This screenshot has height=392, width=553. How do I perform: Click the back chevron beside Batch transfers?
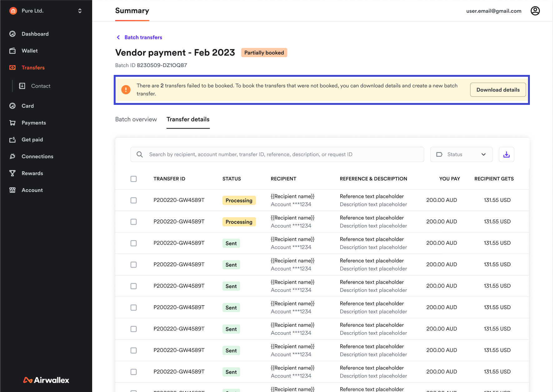118,37
